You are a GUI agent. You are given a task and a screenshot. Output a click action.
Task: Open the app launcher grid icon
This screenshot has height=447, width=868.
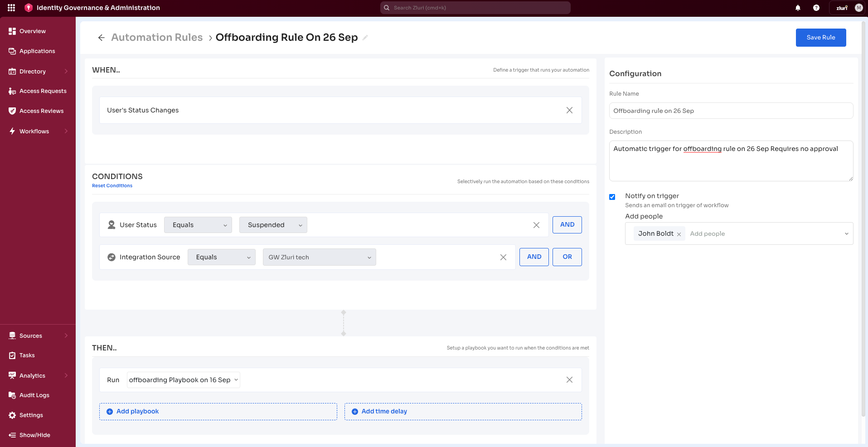coord(11,7)
